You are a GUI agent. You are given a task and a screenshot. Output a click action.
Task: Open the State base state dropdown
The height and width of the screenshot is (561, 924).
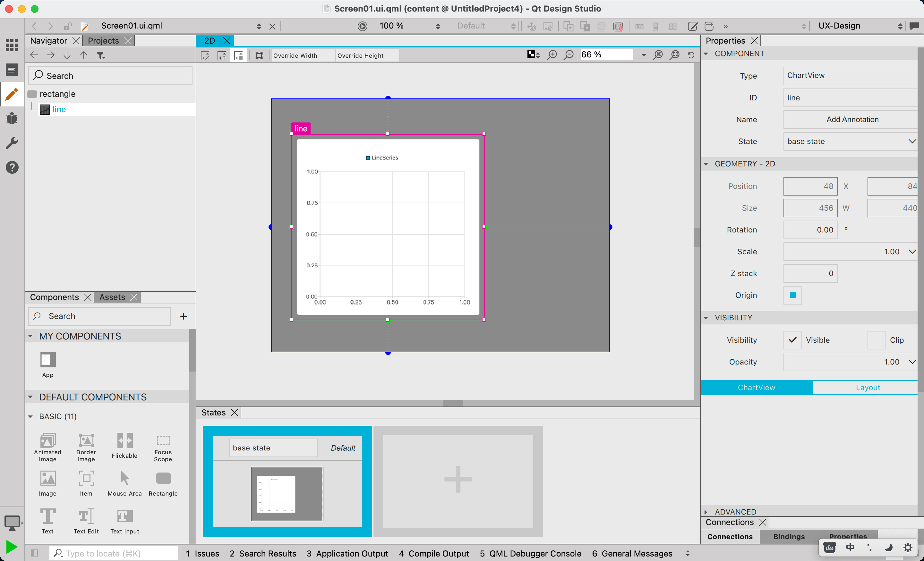pyautogui.click(x=850, y=141)
